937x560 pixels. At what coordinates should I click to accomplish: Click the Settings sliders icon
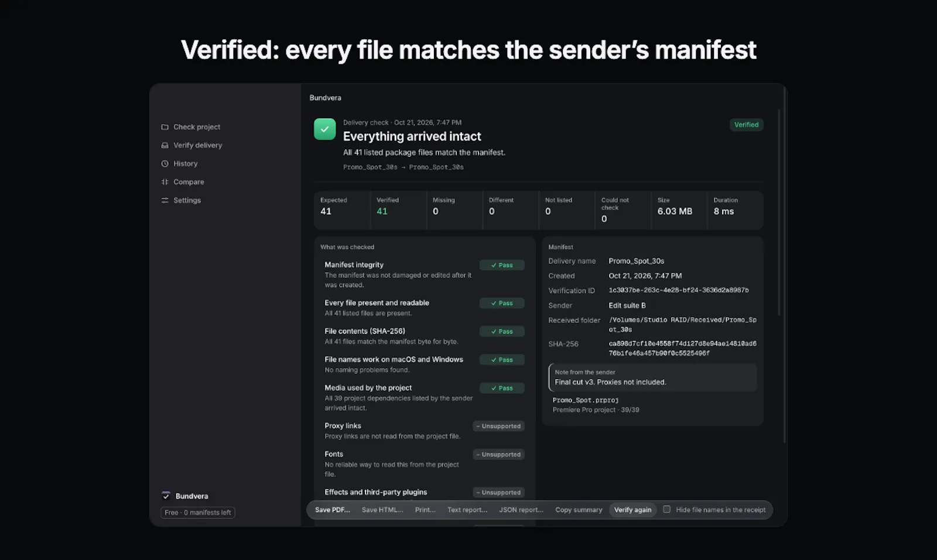[165, 200]
